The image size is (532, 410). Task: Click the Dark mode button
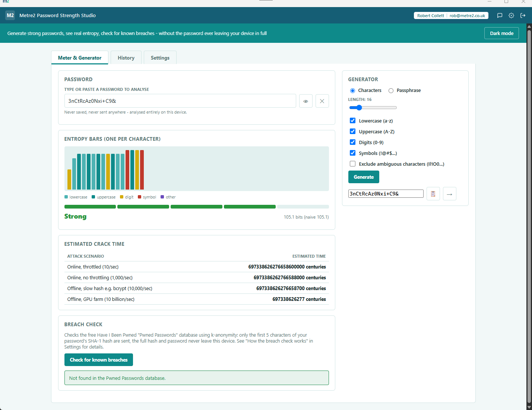(501, 33)
